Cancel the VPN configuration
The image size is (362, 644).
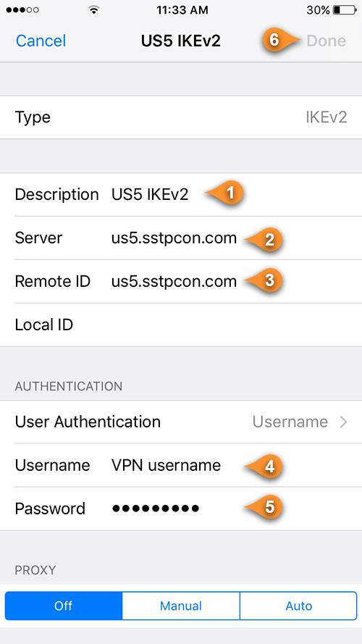(41, 41)
